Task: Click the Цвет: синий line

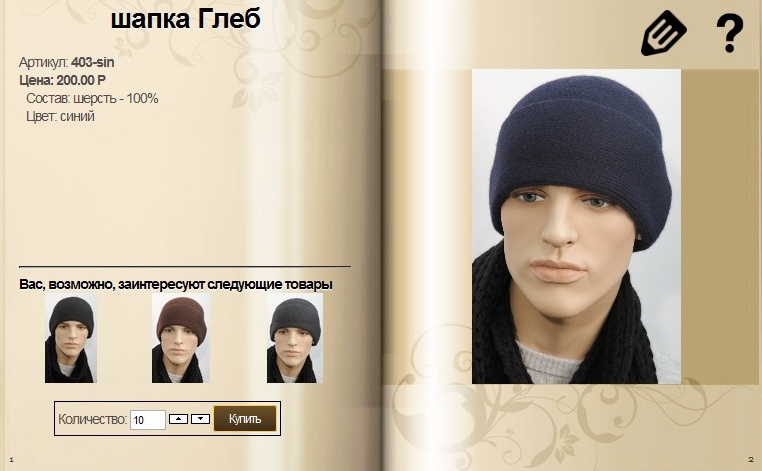Action: tap(60, 116)
